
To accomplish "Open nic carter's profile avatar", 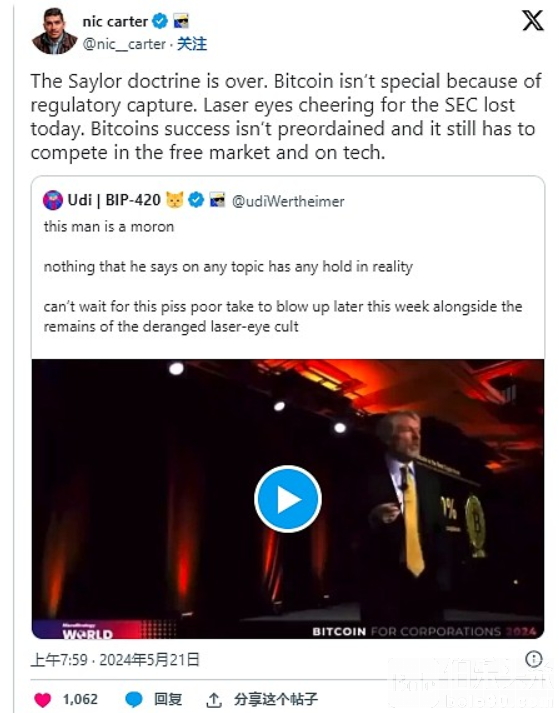I will [x=55, y=31].
